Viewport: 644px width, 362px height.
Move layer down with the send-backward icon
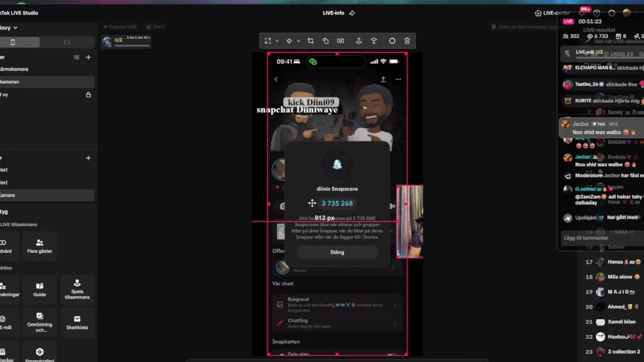[374, 41]
